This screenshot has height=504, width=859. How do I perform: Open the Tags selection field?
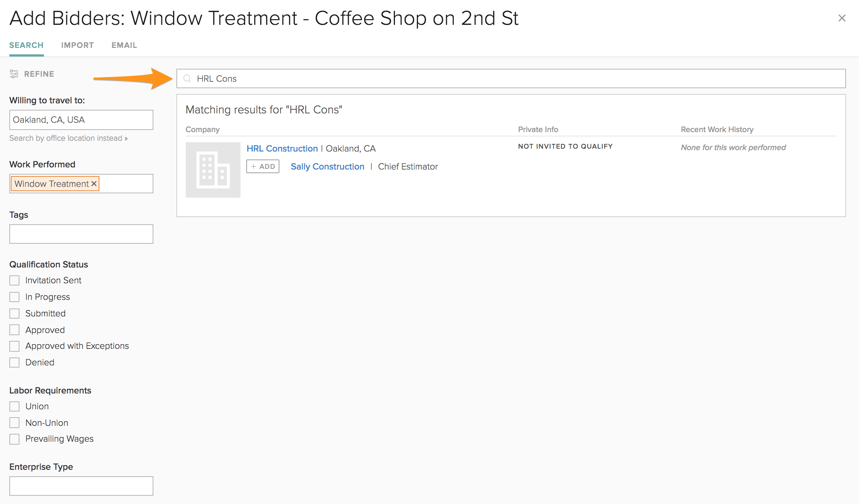(81, 234)
